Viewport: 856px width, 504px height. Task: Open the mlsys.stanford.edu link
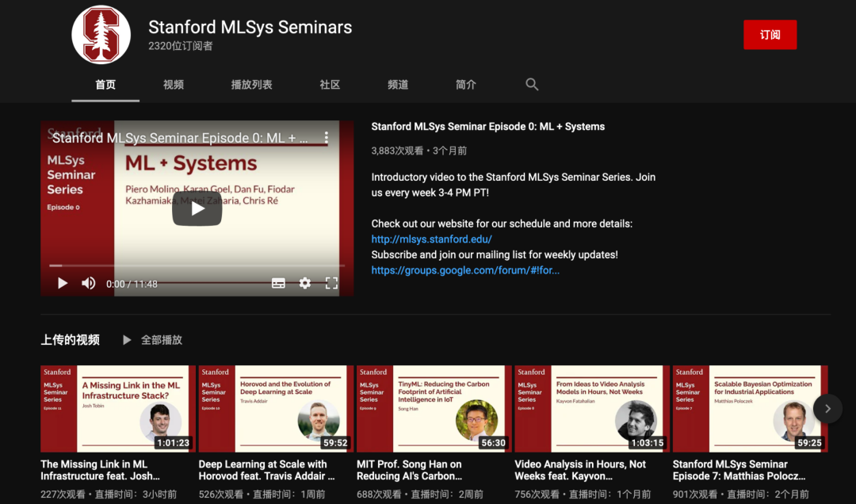431,239
